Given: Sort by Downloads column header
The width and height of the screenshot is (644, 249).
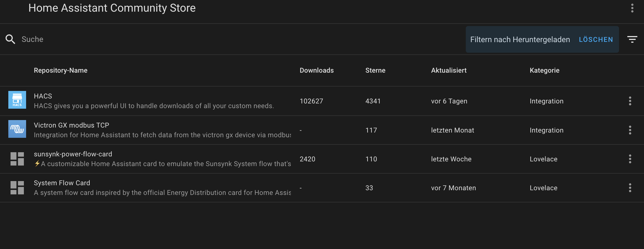Looking at the screenshot, I should [x=316, y=70].
